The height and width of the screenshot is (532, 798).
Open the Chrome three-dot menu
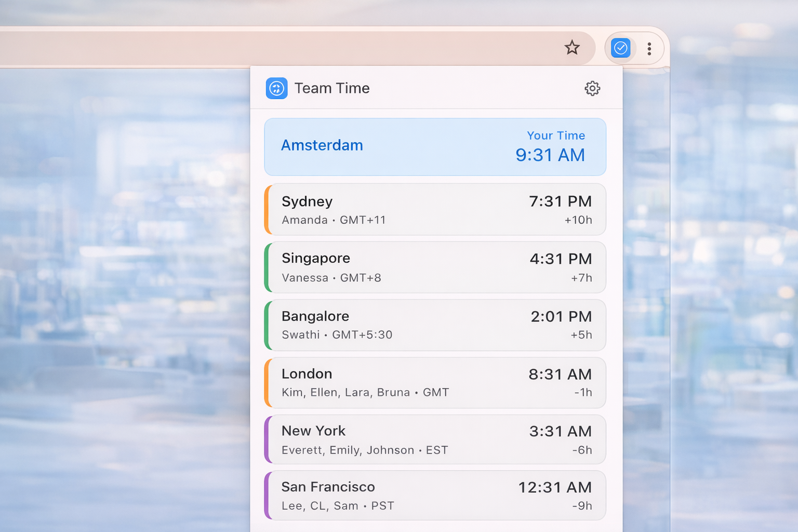pyautogui.click(x=649, y=48)
